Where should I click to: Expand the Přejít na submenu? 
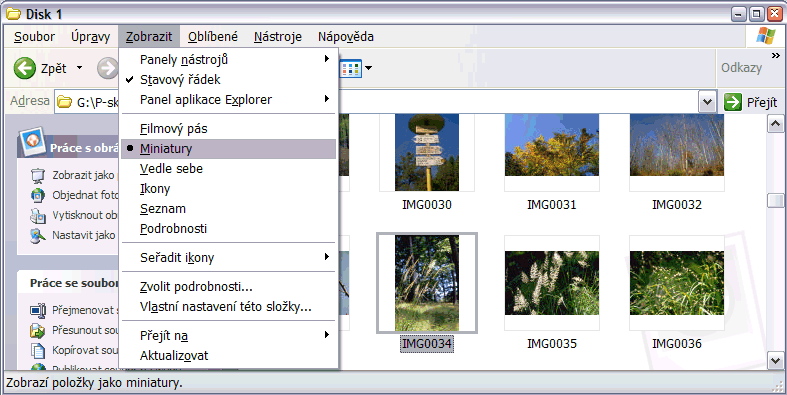pyautogui.click(x=228, y=335)
